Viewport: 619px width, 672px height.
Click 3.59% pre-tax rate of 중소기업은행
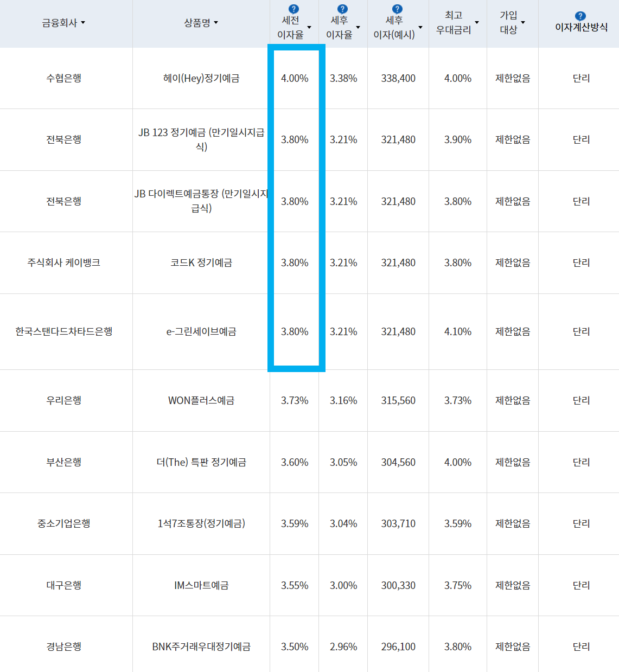click(x=295, y=523)
